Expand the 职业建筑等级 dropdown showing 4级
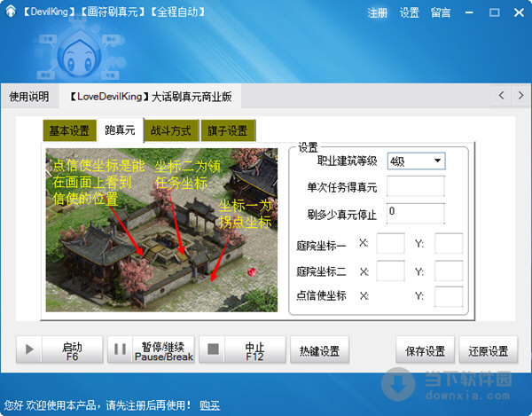This screenshot has height=416, width=532. click(417, 161)
